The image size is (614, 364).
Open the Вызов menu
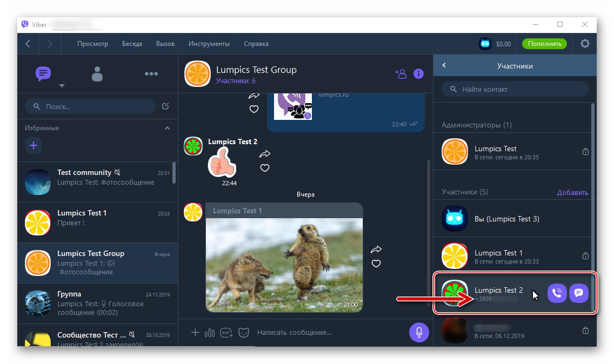tap(165, 44)
